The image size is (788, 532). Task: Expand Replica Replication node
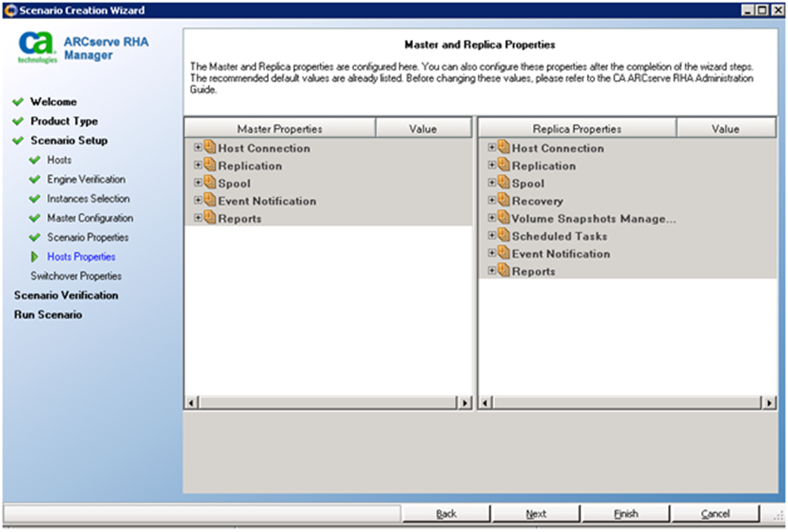point(492,165)
